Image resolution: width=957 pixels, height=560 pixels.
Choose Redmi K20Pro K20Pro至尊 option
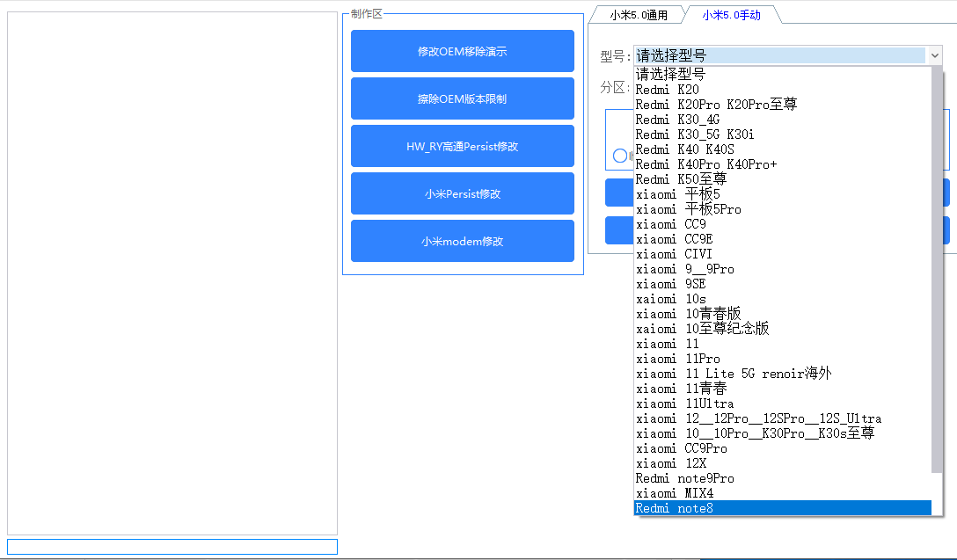click(x=783, y=105)
